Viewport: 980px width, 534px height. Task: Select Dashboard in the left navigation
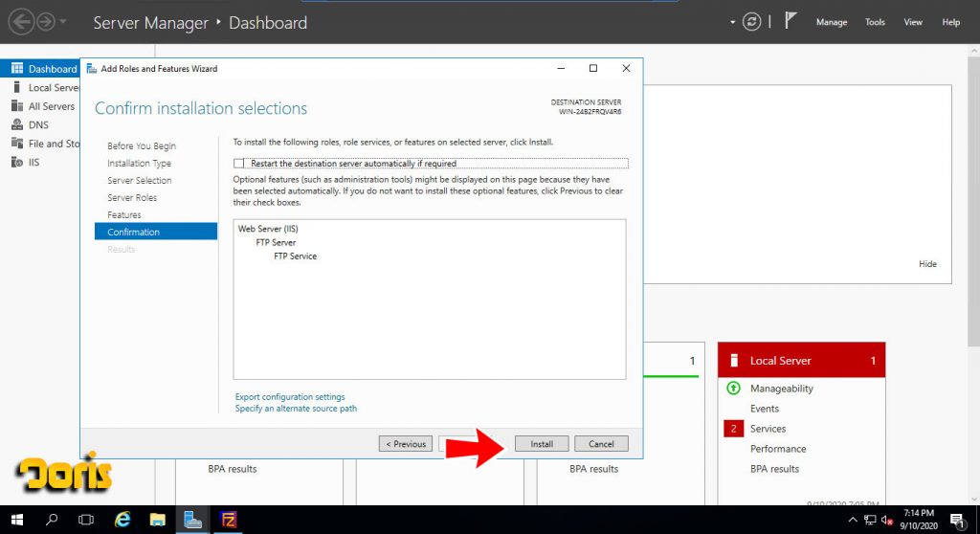pyautogui.click(x=40, y=69)
